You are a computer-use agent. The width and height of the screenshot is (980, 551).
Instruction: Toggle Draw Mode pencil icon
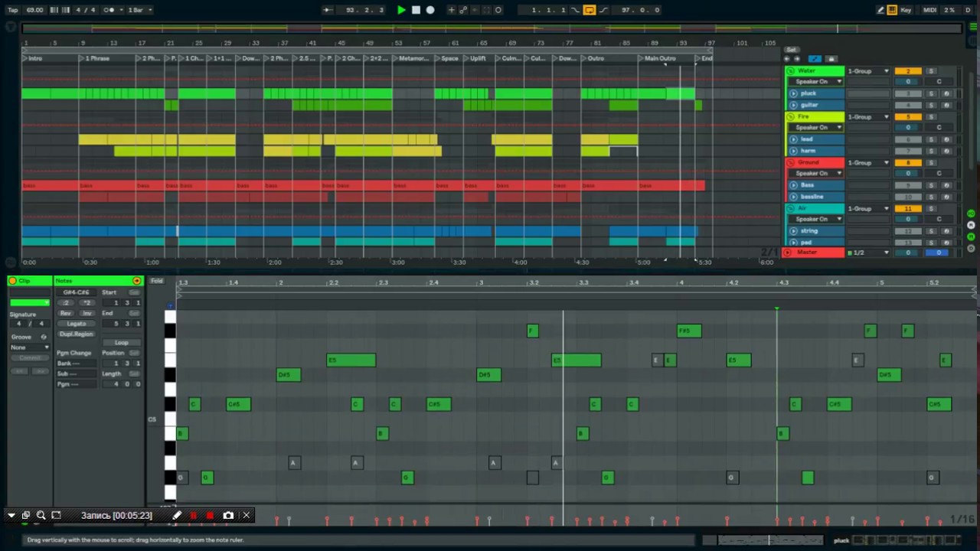[880, 10]
